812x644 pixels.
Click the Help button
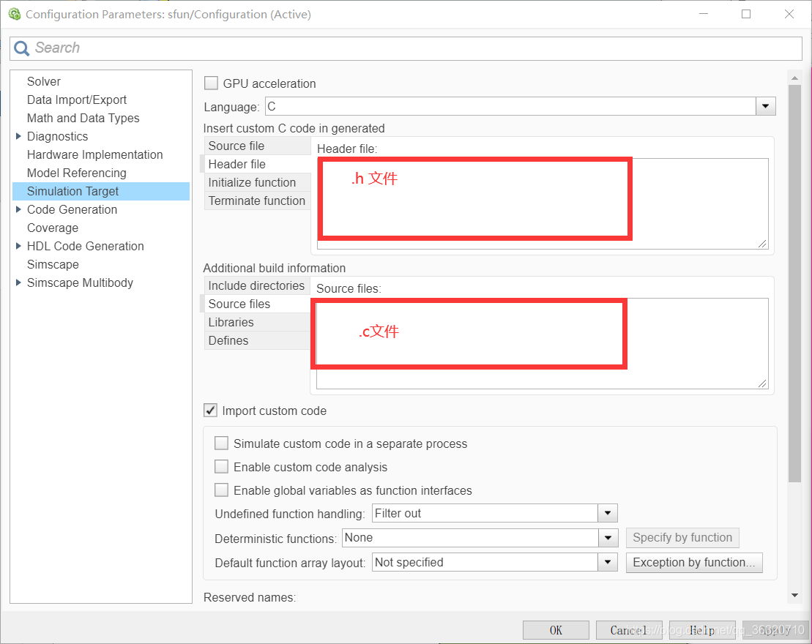point(702,630)
